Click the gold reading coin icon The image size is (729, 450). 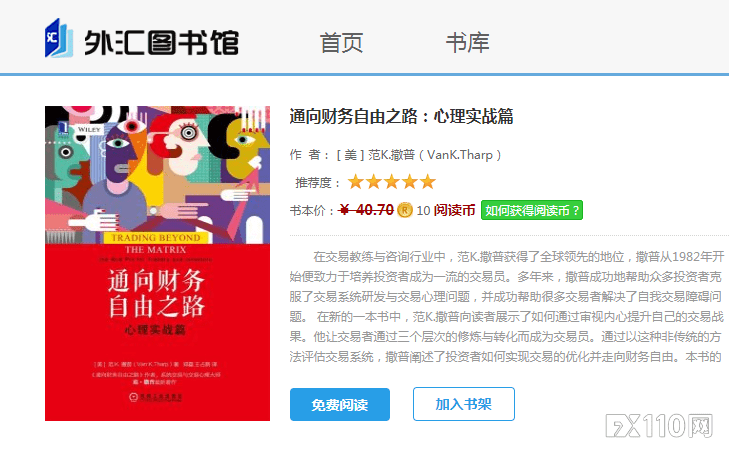click(404, 210)
